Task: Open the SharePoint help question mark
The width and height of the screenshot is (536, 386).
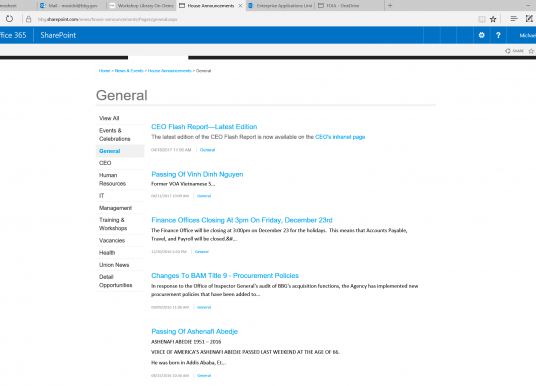Action: point(498,35)
